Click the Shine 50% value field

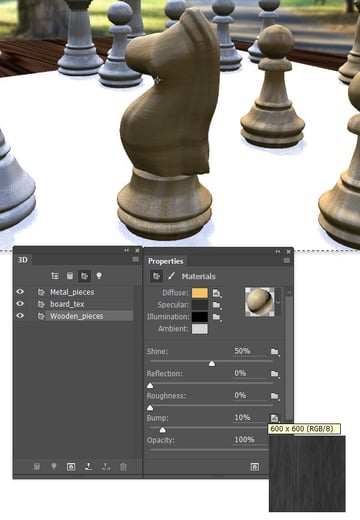(249, 351)
